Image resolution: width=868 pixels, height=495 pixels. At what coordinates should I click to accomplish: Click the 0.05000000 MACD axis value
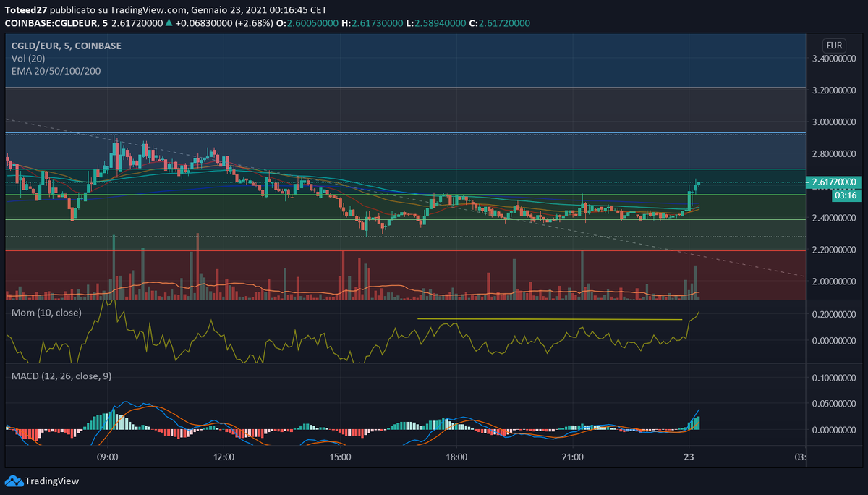tap(835, 404)
